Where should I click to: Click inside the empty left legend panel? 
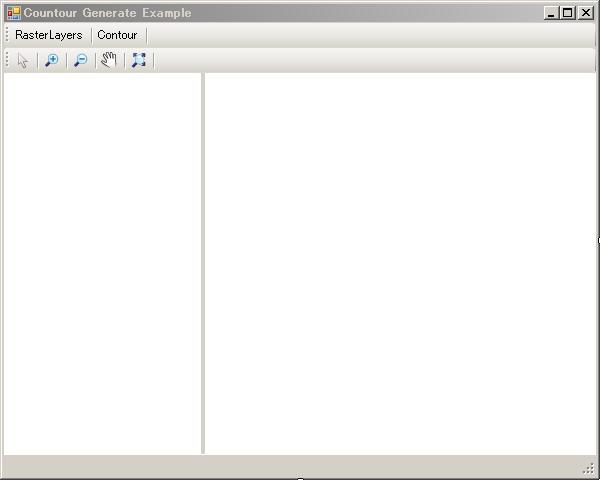102,262
